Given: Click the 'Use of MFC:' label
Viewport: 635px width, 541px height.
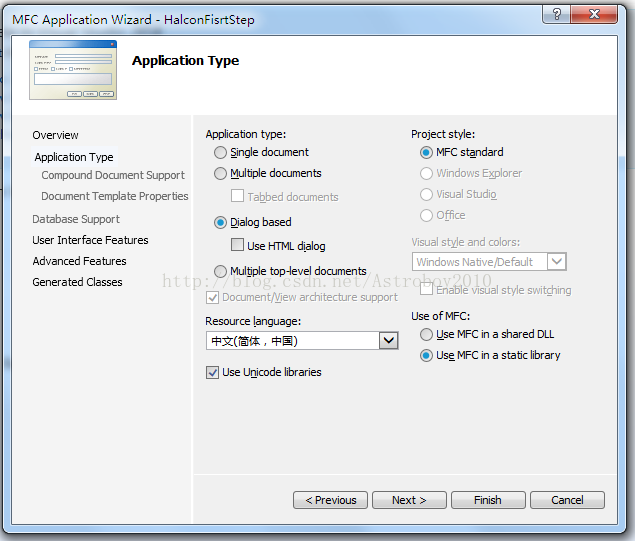Looking at the screenshot, I should tap(441, 316).
